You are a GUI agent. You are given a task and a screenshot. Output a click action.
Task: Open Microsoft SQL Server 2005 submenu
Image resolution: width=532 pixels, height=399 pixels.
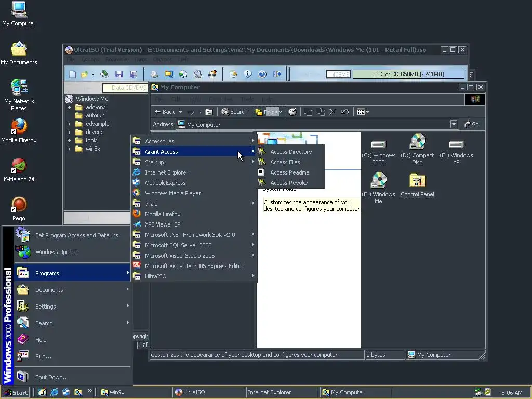(194, 245)
